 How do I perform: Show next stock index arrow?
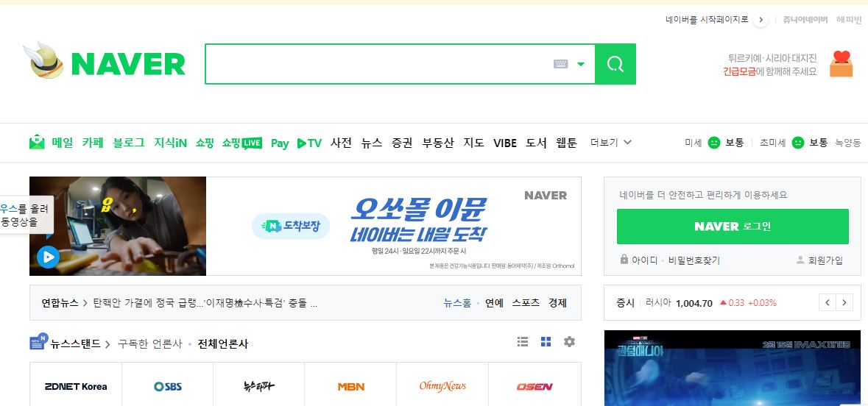[844, 302]
